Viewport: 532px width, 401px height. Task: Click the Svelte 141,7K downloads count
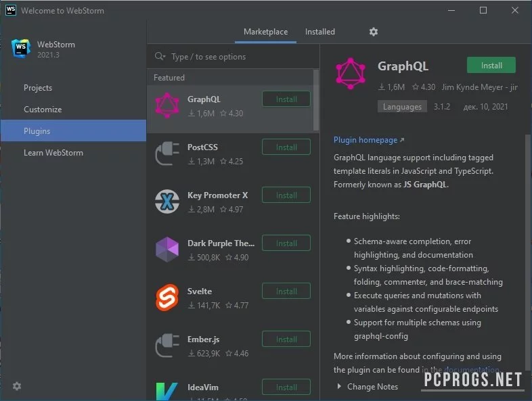204,306
